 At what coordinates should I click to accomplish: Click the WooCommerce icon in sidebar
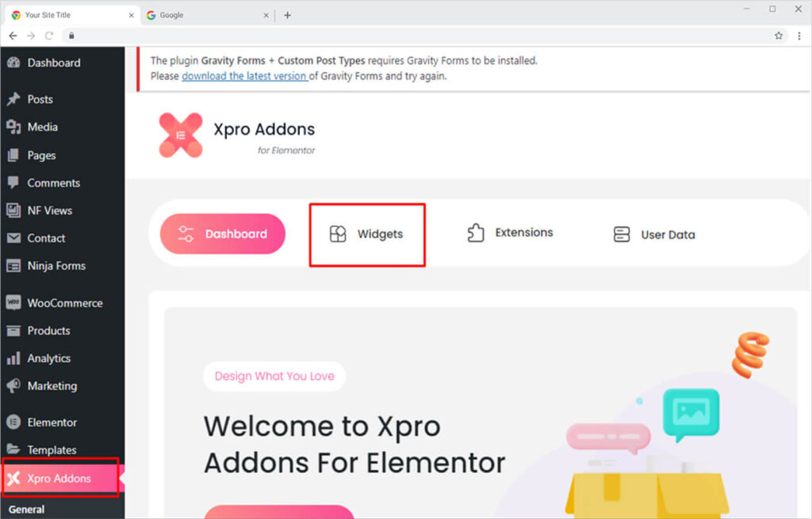point(13,303)
